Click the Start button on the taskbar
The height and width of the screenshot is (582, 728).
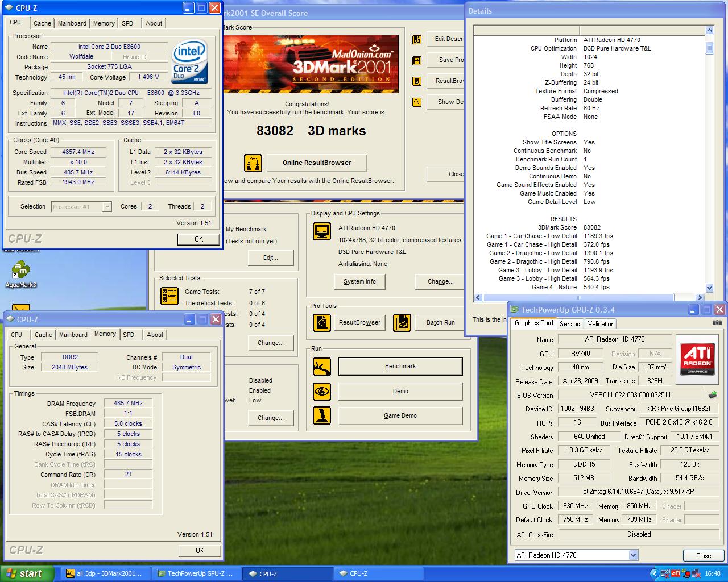(x=27, y=573)
